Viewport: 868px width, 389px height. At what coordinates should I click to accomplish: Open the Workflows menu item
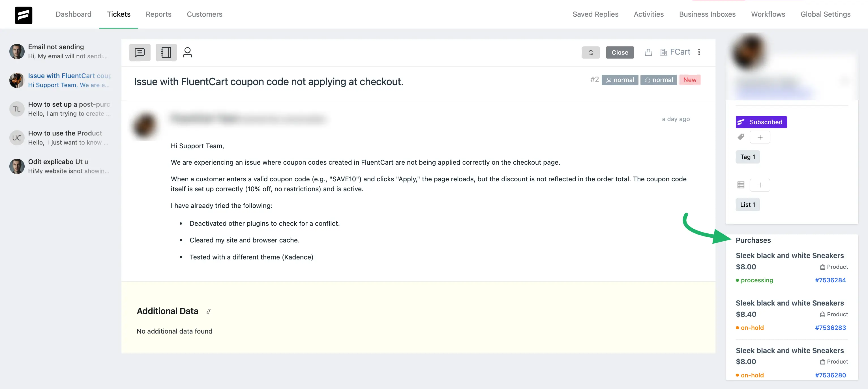pos(768,14)
